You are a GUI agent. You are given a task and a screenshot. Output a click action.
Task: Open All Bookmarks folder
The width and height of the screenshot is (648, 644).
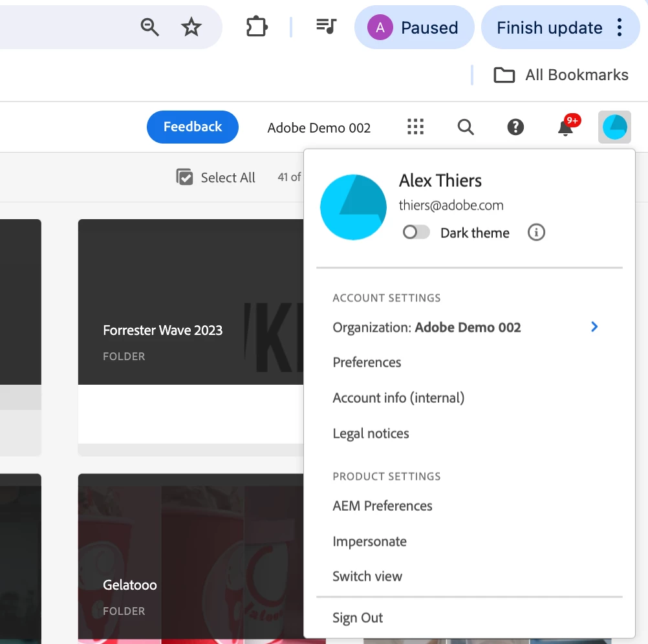(x=561, y=75)
